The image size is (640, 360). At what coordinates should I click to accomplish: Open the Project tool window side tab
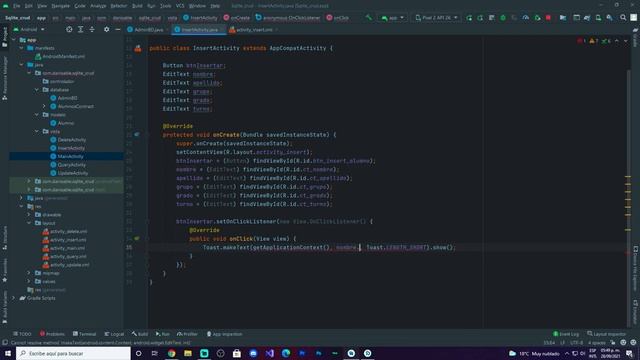point(4,38)
